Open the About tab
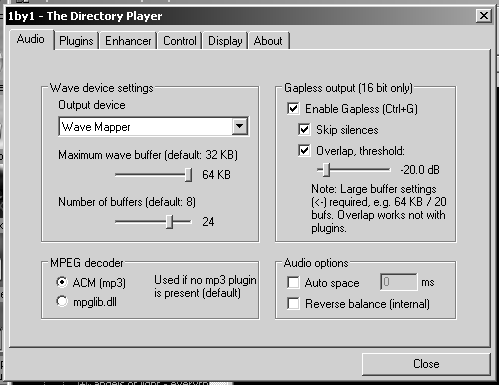This screenshot has width=499, height=385. (268, 41)
